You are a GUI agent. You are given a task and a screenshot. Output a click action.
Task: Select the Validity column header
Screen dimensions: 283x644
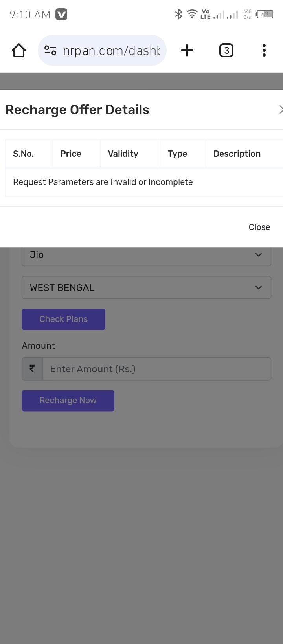click(123, 154)
